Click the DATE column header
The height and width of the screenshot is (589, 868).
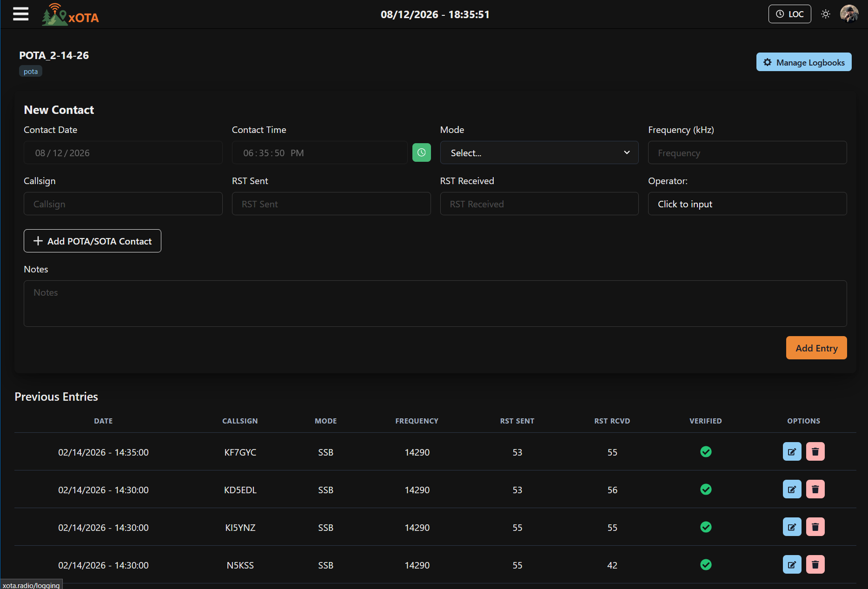click(103, 421)
